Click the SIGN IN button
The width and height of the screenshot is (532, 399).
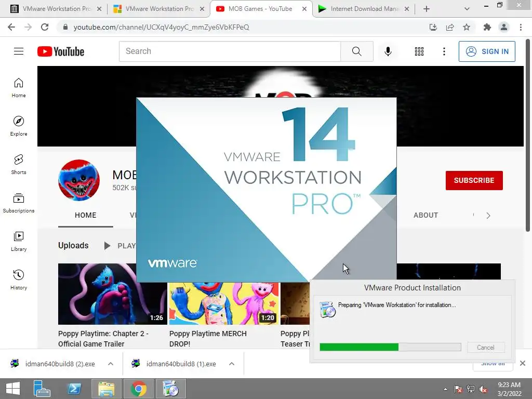[x=487, y=51]
